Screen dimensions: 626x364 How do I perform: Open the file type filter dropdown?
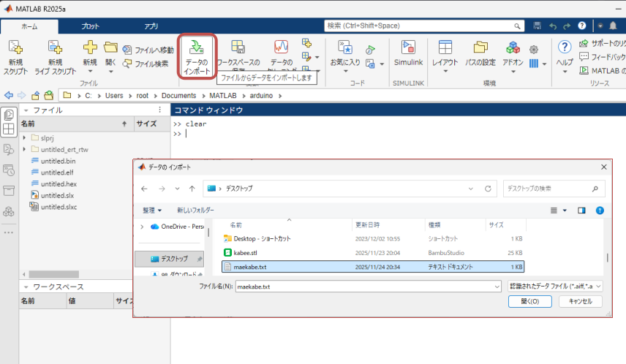click(x=554, y=286)
